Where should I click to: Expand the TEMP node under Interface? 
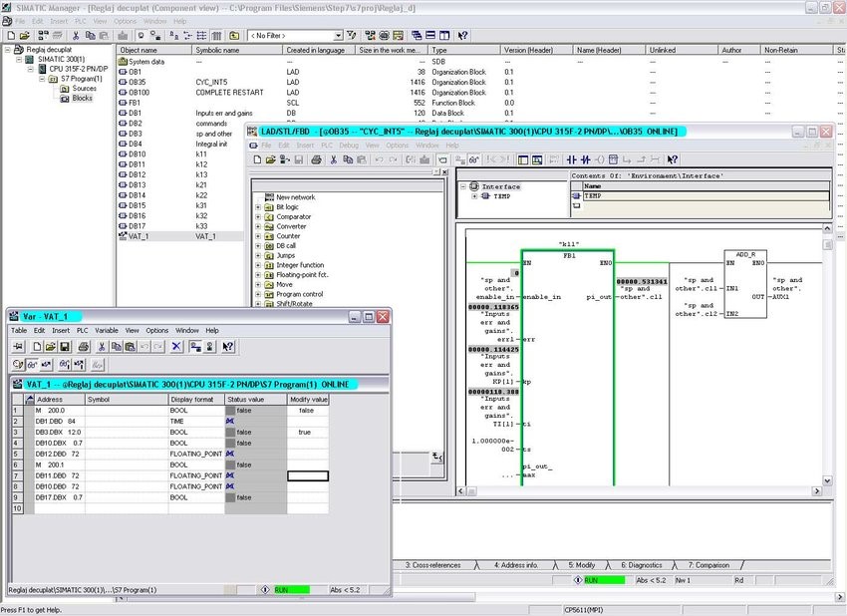(474, 196)
